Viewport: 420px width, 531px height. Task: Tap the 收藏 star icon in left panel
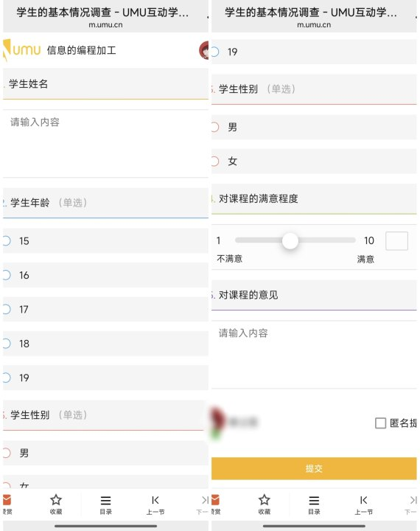pos(56,500)
